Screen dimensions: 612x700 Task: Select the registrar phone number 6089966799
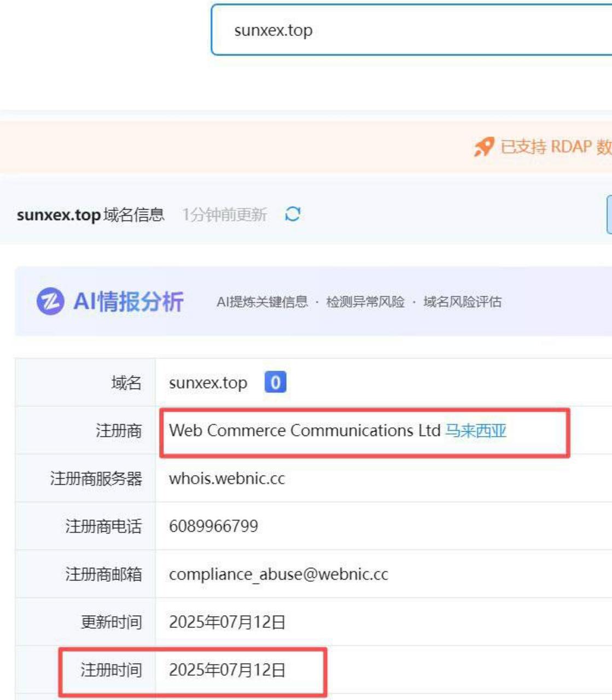click(x=213, y=526)
